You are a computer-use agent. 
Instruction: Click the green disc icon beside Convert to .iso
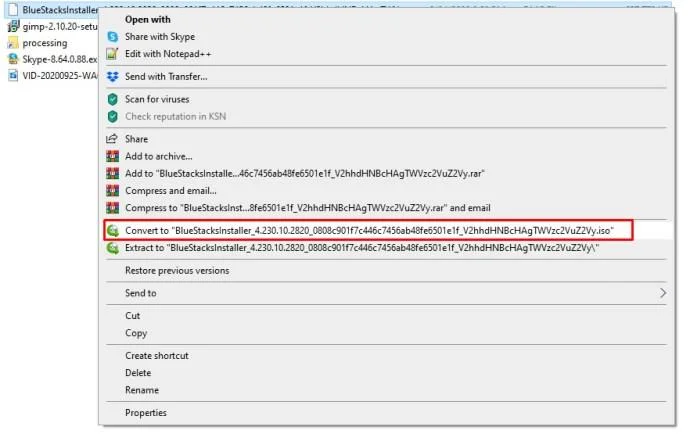coord(113,230)
